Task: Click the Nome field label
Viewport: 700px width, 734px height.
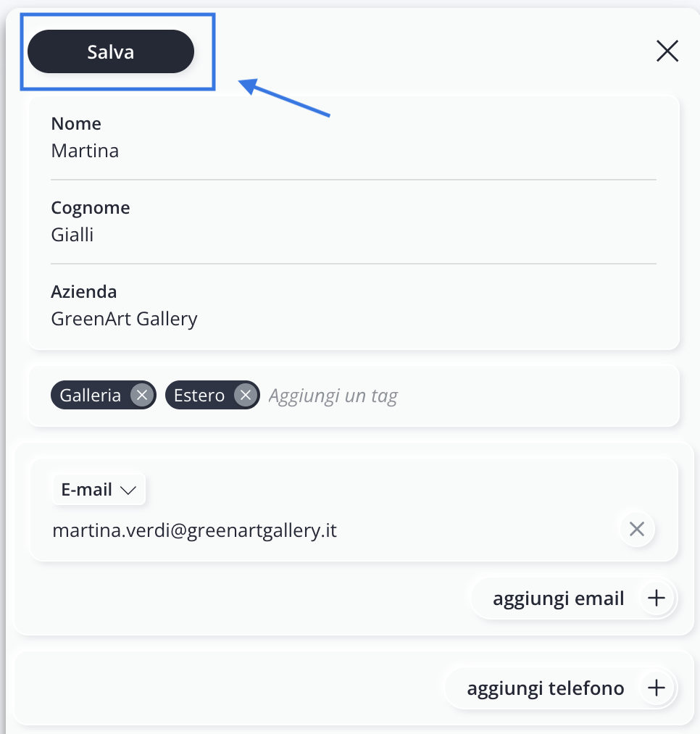Action: (x=76, y=124)
